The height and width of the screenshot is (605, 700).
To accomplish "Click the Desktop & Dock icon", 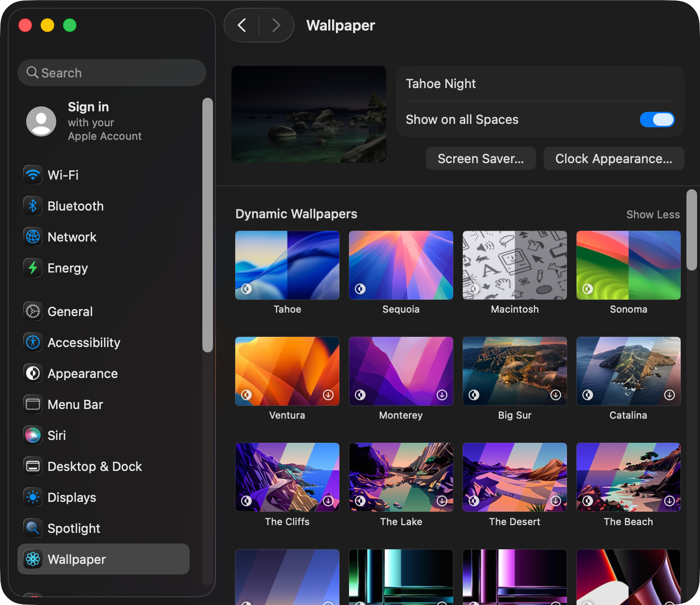I will 33,466.
